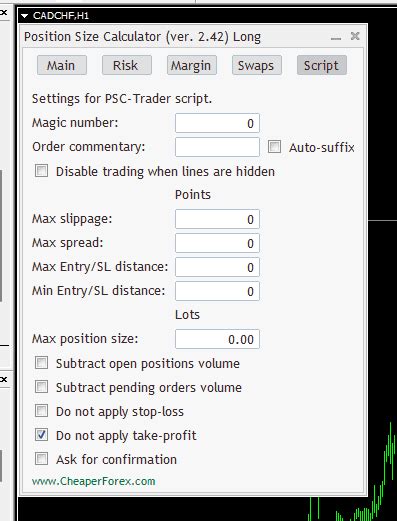Tick Disable trading when lines are hidden
Viewport: 397px width, 521px height.
pos(42,171)
